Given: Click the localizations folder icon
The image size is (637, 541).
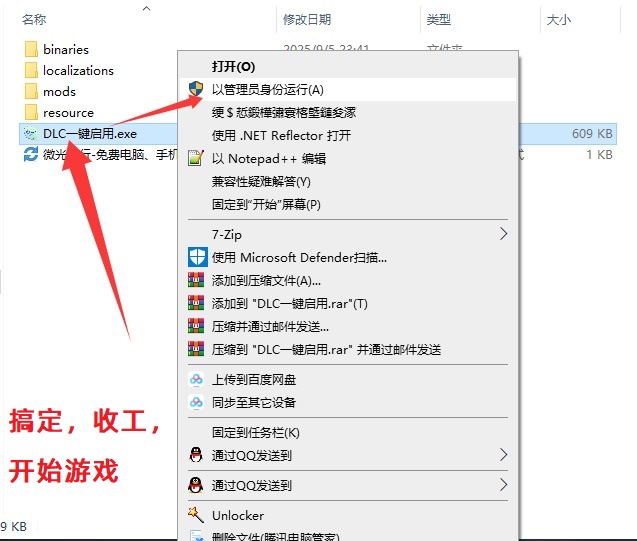Looking at the screenshot, I should click(x=31, y=70).
